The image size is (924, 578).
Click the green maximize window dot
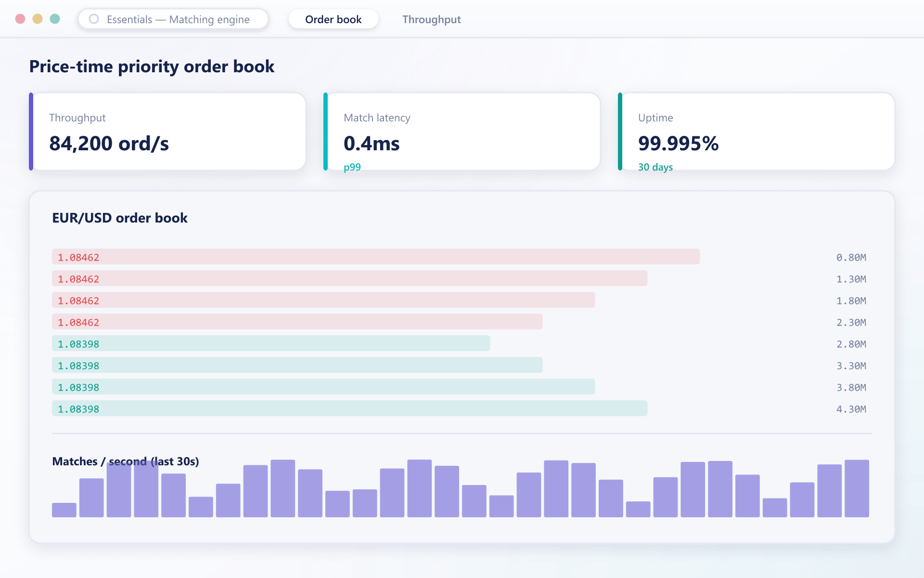pyautogui.click(x=55, y=19)
